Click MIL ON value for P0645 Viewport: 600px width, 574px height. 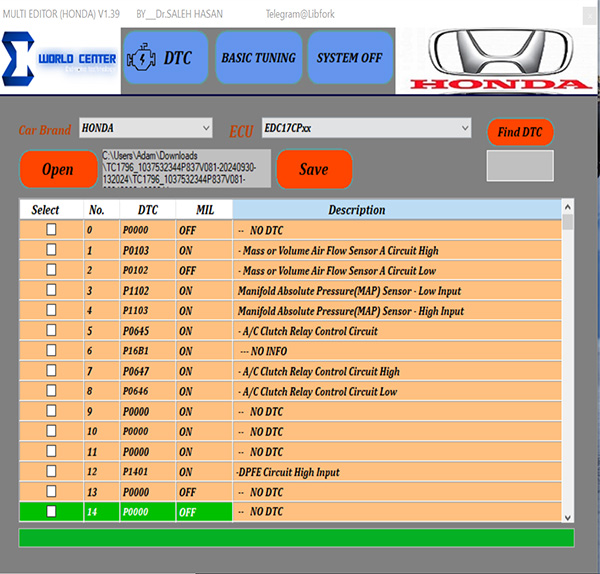[x=204, y=331]
